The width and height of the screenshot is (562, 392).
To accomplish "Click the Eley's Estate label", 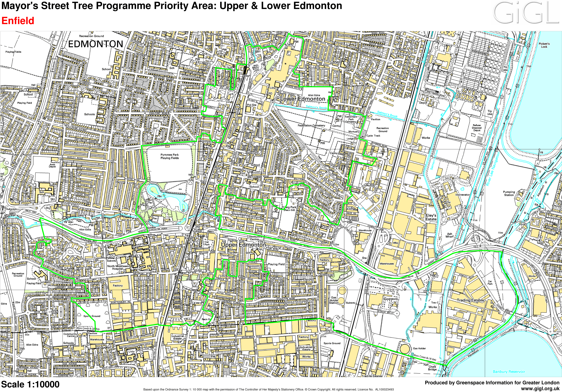I will pyautogui.click(x=431, y=217).
